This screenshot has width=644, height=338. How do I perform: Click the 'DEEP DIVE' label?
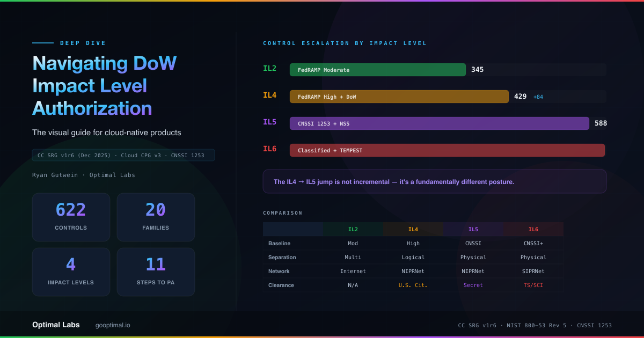[x=83, y=43]
